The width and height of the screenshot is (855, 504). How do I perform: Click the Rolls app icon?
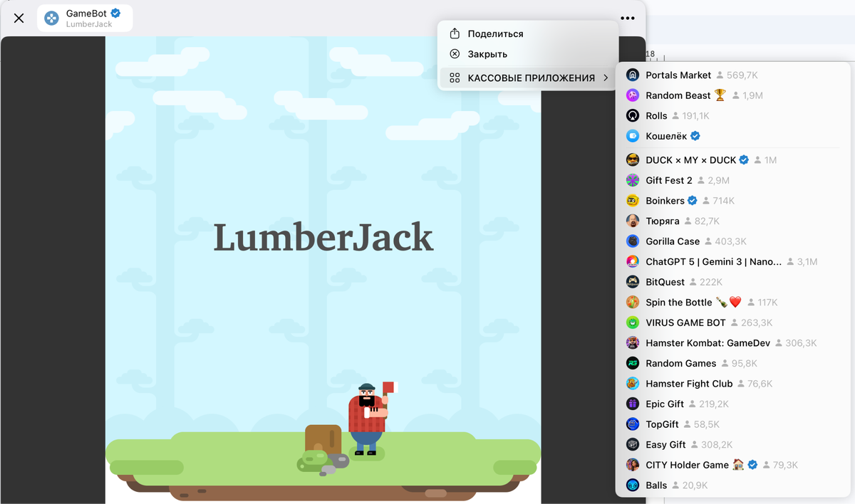pyautogui.click(x=633, y=115)
